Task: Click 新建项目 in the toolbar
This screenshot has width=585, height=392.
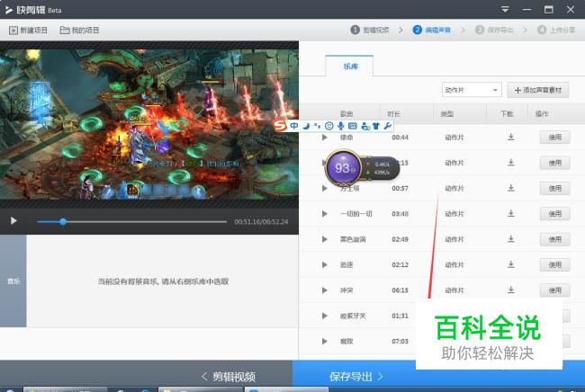Action: pyautogui.click(x=29, y=31)
